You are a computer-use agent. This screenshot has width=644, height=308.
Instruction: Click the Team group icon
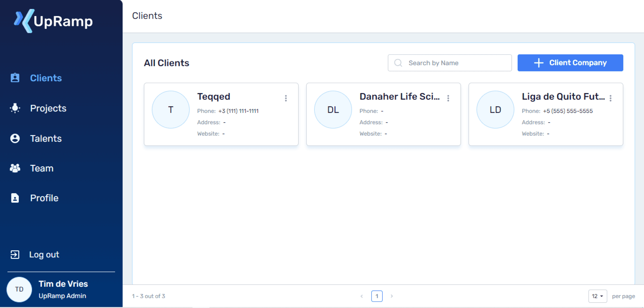(15, 168)
